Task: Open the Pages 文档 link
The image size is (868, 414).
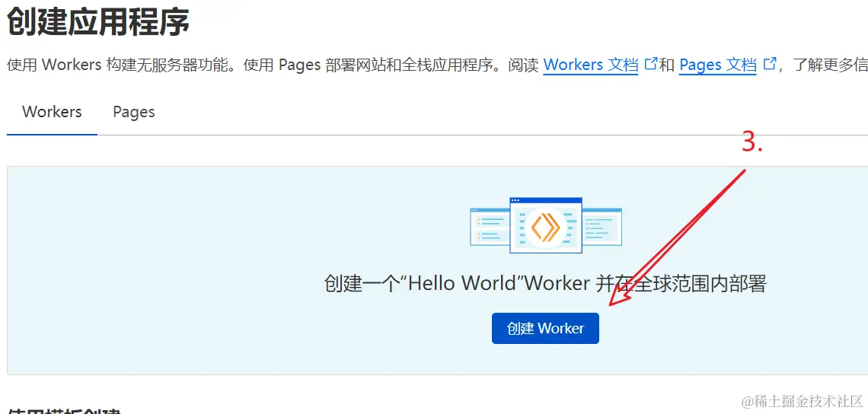Action: tap(718, 65)
